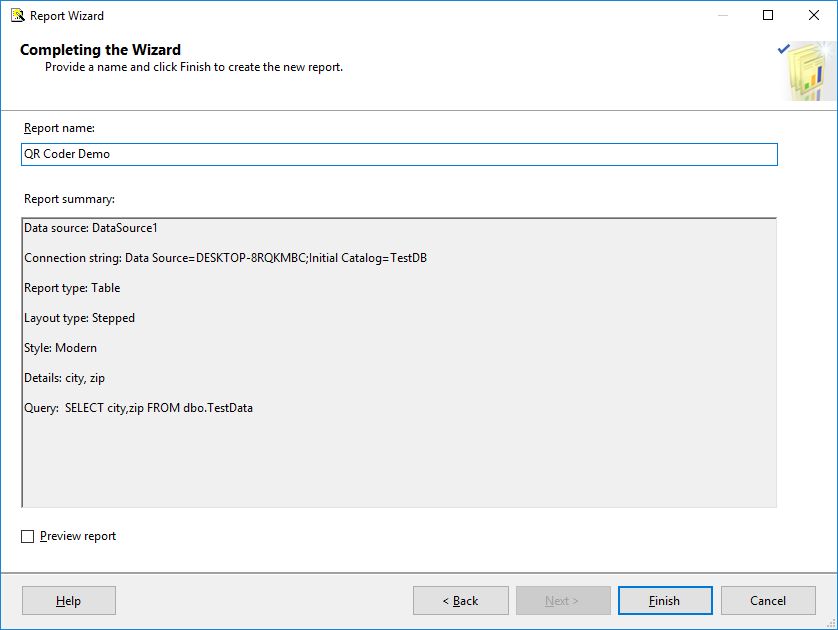Click the 'Report type: Table' line

[72, 288]
